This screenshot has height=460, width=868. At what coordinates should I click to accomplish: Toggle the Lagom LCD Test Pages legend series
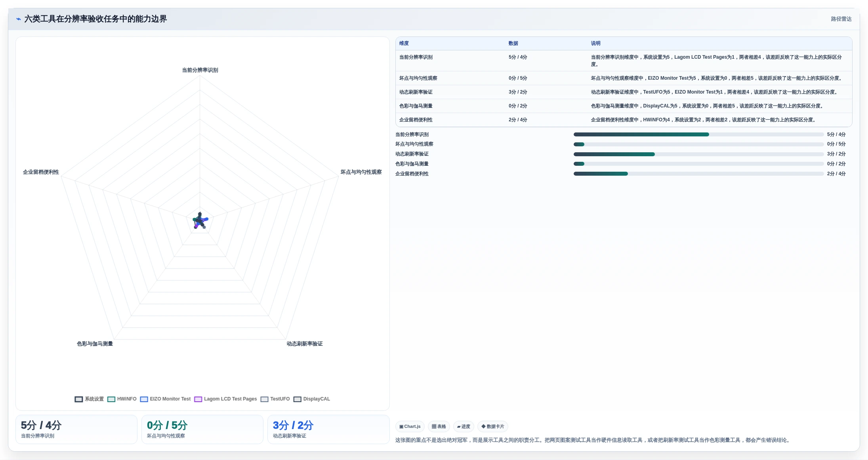225,399
